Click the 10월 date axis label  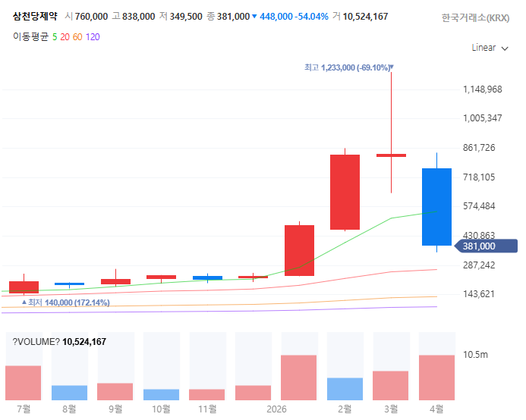(162, 409)
